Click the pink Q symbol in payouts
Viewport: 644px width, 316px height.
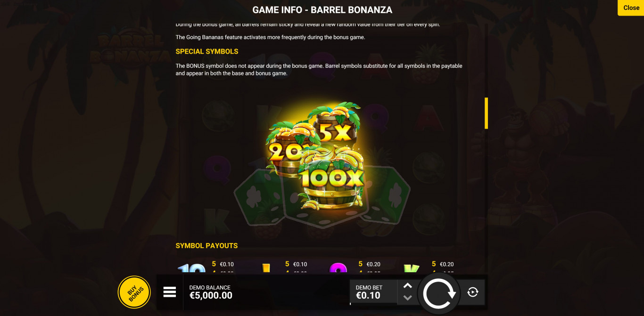coord(338,269)
